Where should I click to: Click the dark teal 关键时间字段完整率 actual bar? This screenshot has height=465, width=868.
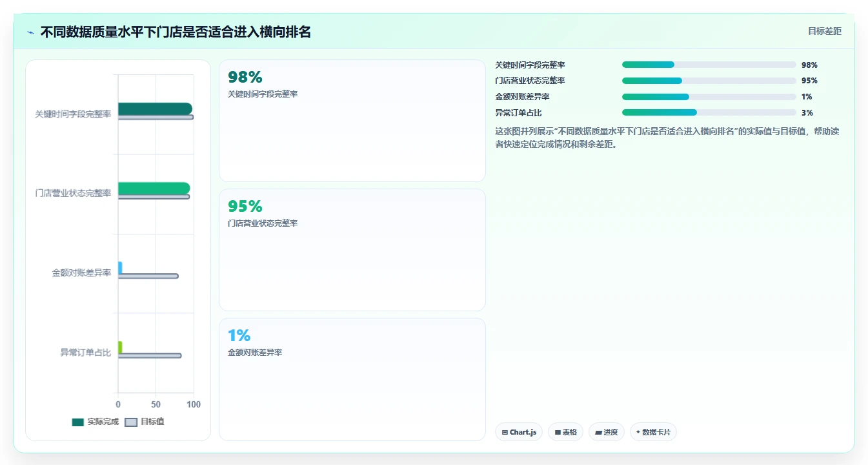tap(155, 108)
